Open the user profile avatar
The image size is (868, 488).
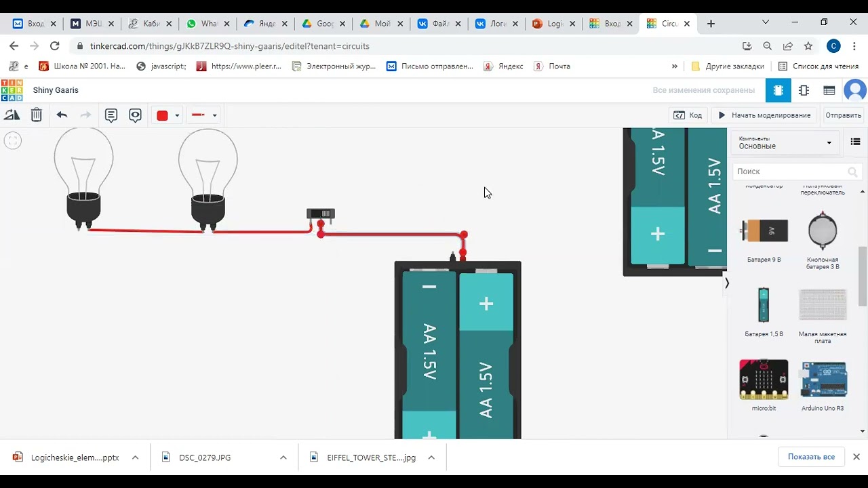click(855, 90)
